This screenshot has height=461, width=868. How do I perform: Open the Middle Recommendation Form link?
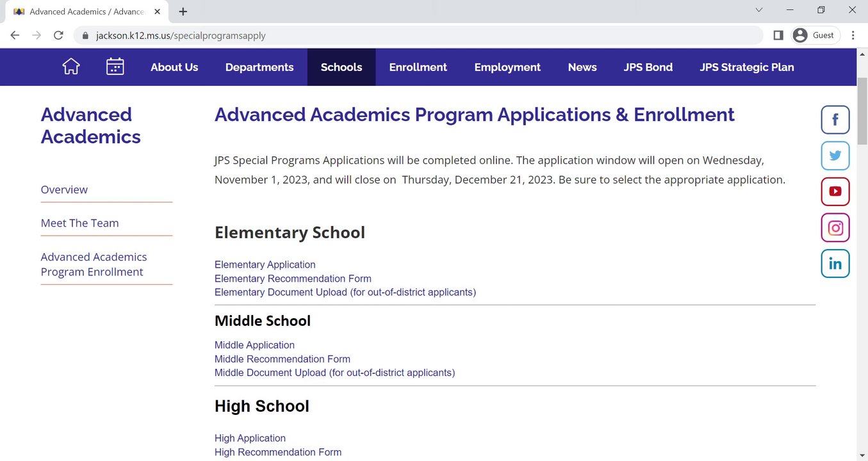pos(283,359)
